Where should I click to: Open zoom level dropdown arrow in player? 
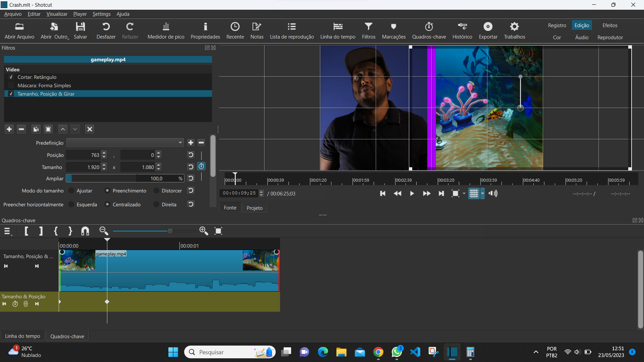[464, 194]
